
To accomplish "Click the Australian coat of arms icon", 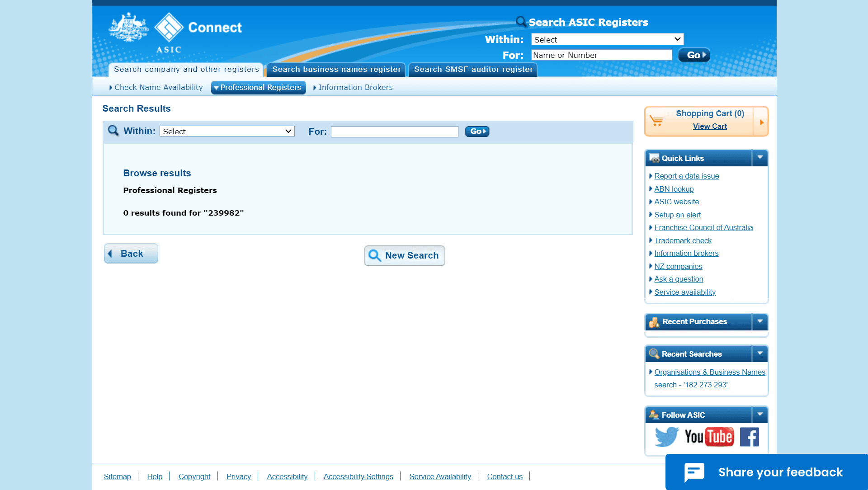I will pyautogui.click(x=129, y=27).
